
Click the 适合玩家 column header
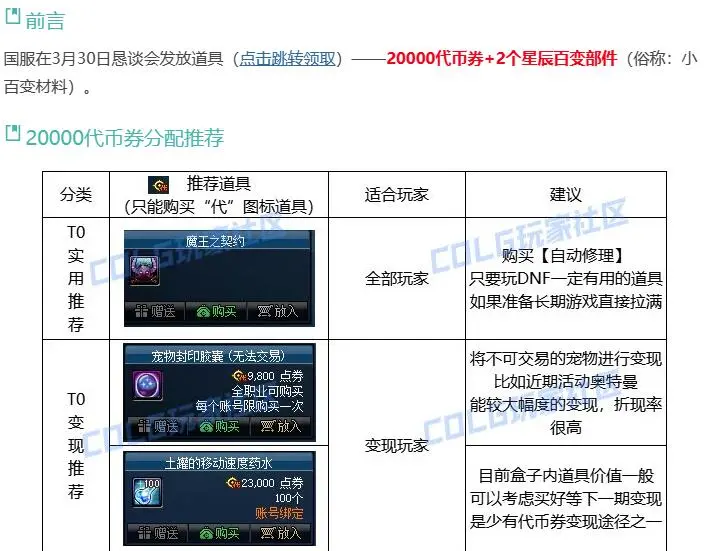click(x=397, y=194)
